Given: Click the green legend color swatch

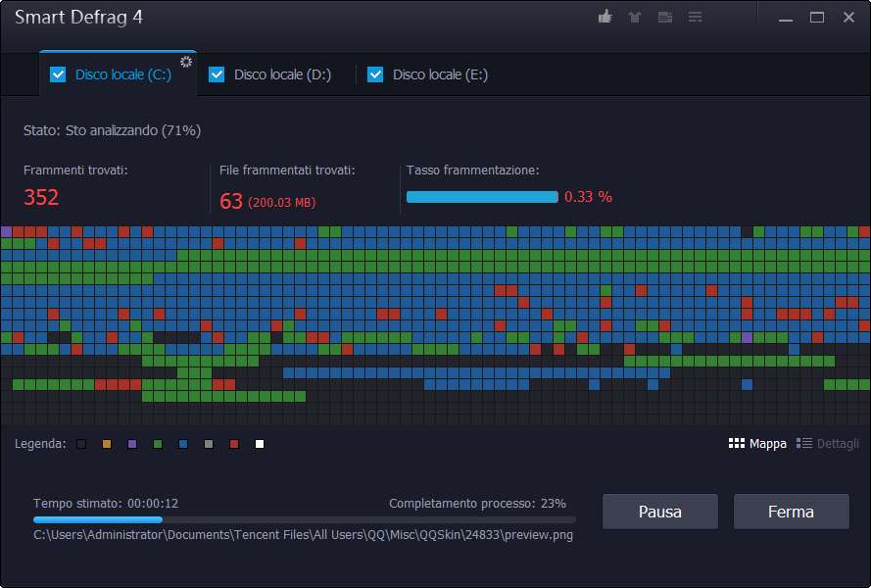Looking at the screenshot, I should click(x=158, y=445).
